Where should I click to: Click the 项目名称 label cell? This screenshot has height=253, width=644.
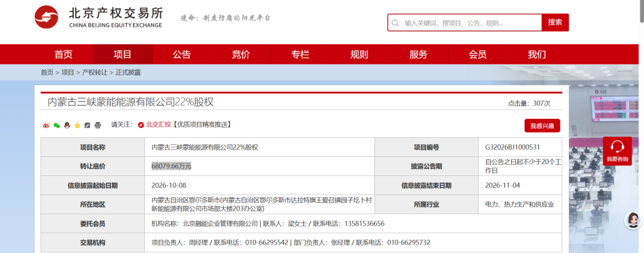point(93,147)
